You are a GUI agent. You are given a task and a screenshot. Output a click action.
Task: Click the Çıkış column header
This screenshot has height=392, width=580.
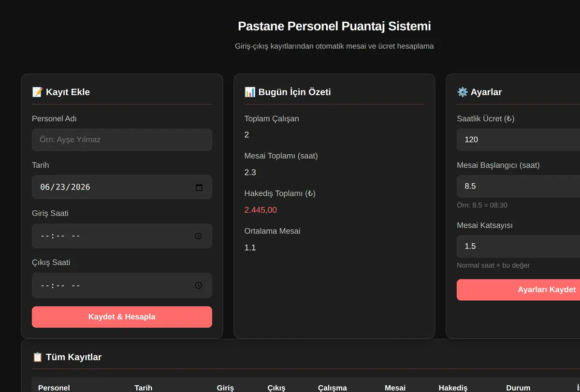click(276, 388)
